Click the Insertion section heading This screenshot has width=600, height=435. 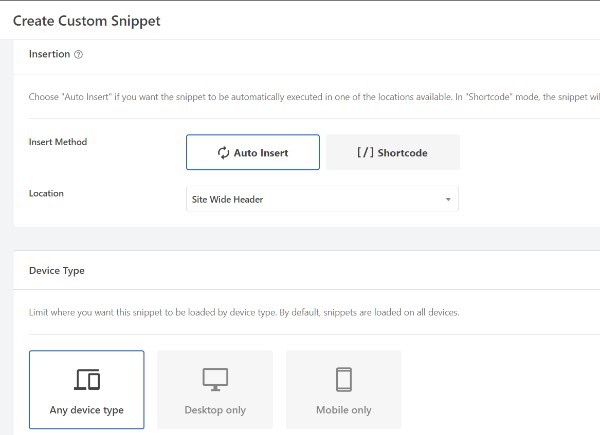(50, 55)
